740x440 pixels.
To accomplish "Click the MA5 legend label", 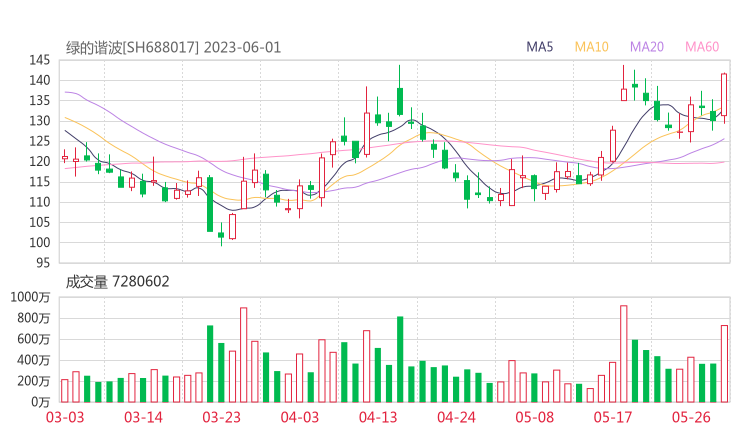I will point(539,47).
